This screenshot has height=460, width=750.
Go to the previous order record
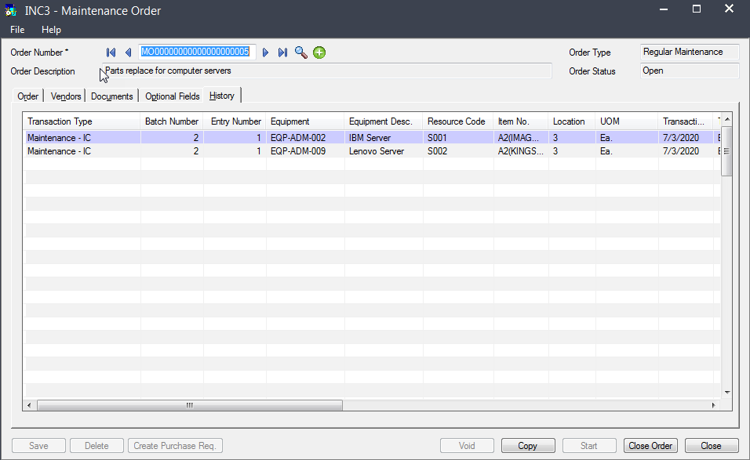(128, 52)
